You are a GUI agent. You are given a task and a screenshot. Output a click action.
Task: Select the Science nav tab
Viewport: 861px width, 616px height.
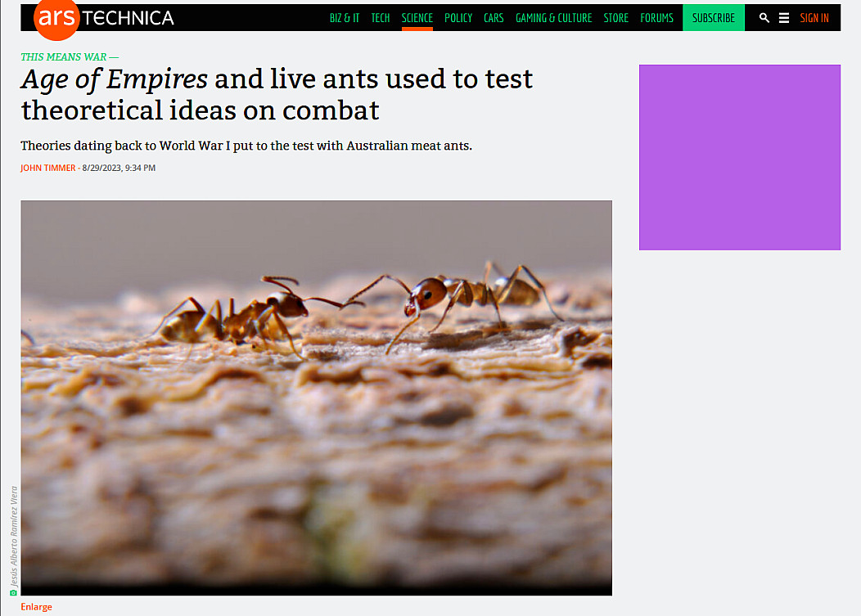417,18
